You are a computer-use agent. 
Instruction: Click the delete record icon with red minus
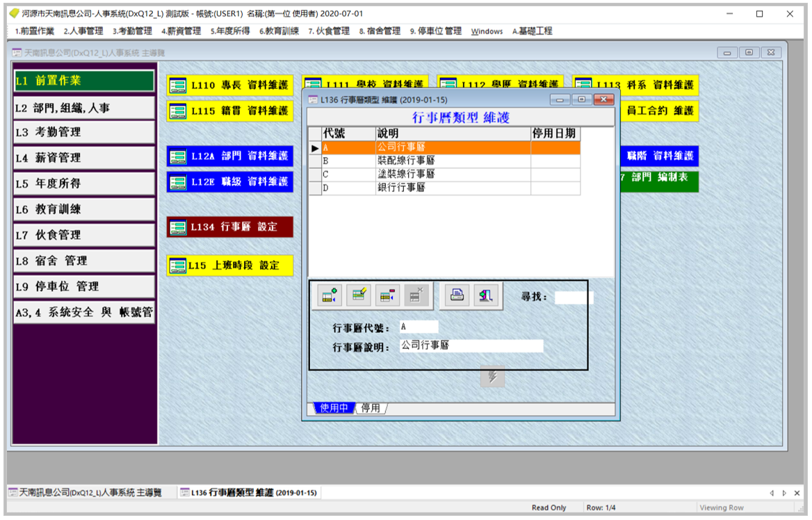[388, 295]
